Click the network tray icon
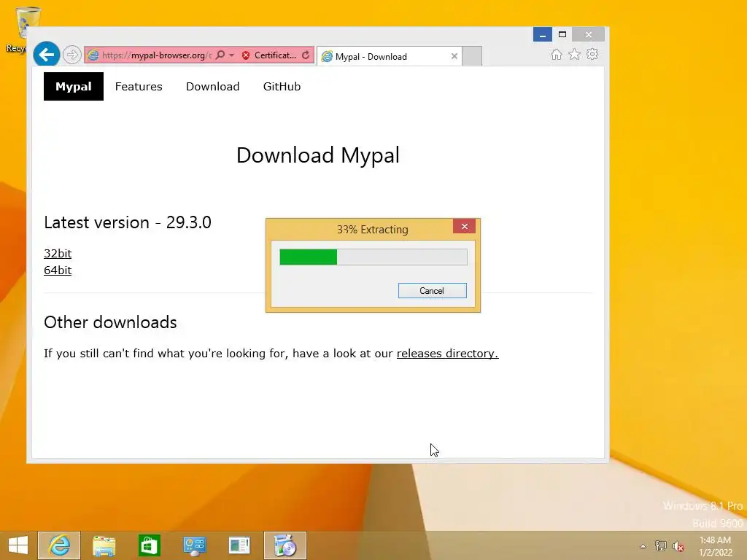 (x=660, y=546)
